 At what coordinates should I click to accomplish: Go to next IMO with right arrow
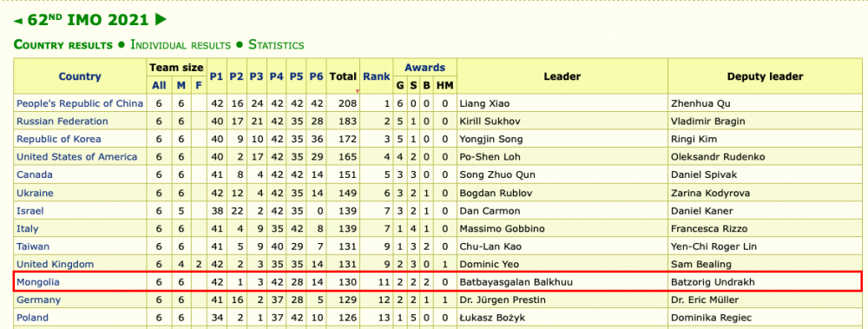click(161, 20)
